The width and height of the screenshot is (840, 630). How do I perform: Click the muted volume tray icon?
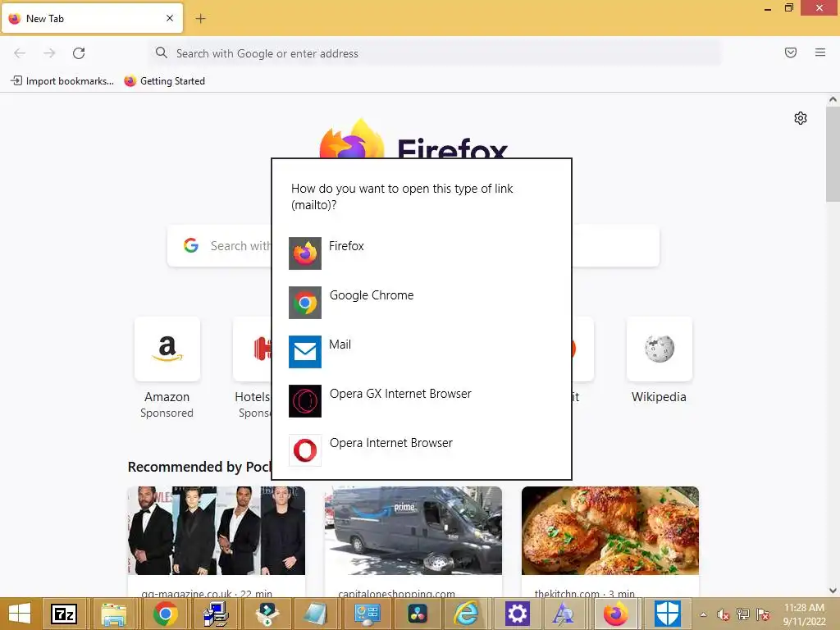(724, 614)
